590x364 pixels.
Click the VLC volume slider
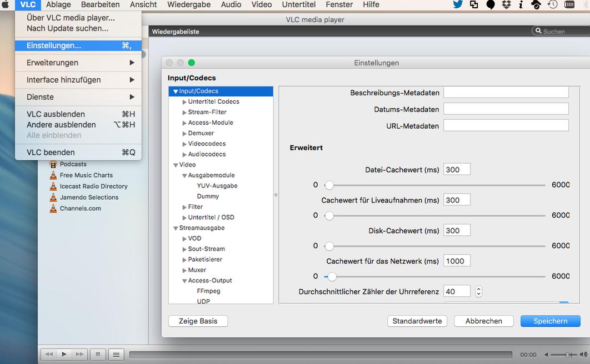pyautogui.click(x=564, y=355)
